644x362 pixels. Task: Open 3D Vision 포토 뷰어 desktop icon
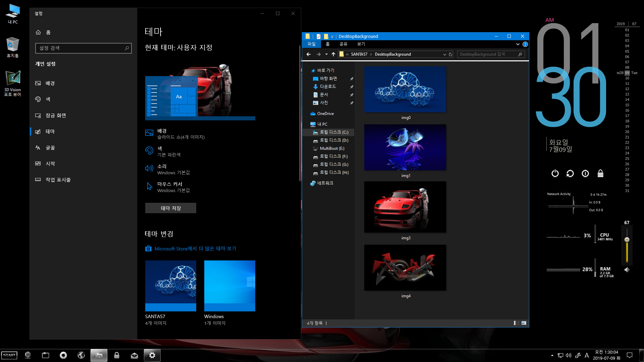point(13,83)
